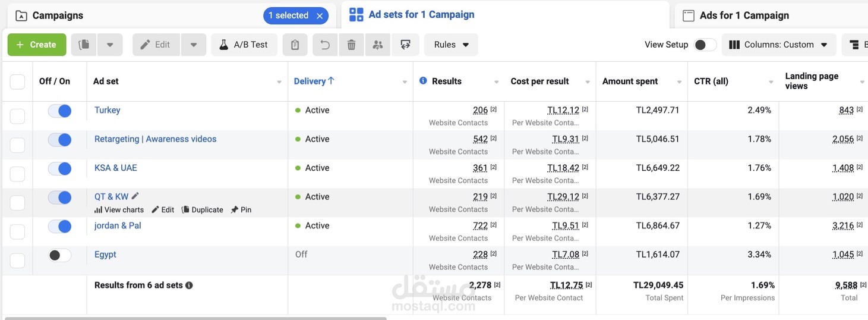Switch to the Campaigns tab
The image size is (868, 320).
[58, 15]
